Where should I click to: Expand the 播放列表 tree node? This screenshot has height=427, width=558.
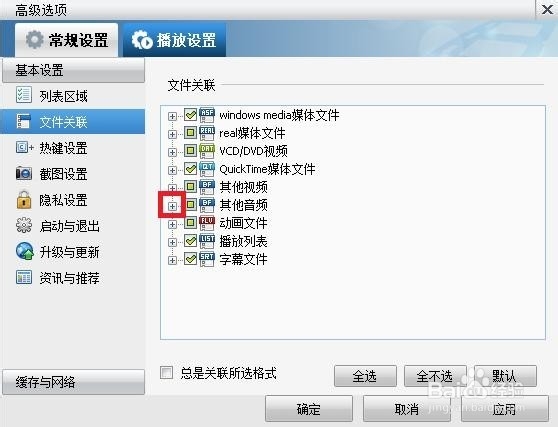click(x=172, y=242)
